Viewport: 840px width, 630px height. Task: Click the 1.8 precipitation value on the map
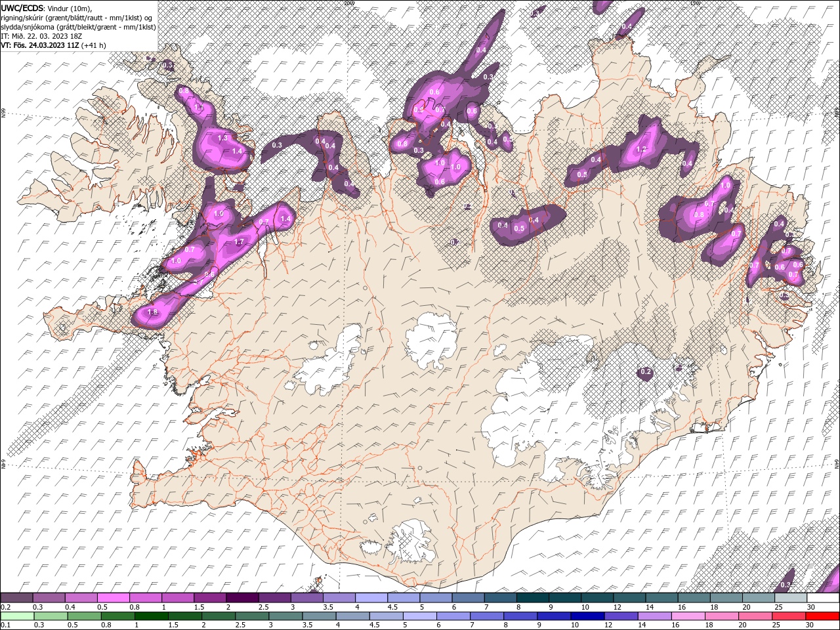click(x=153, y=312)
